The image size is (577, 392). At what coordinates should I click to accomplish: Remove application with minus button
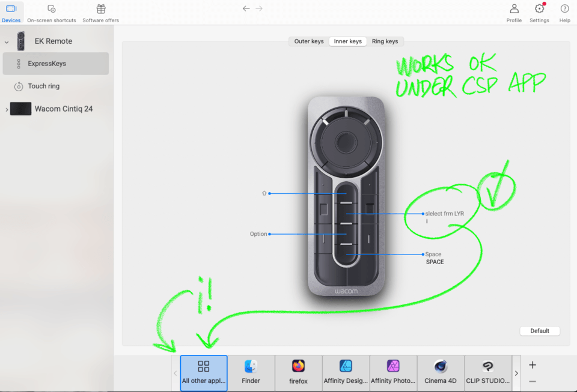pos(532,382)
